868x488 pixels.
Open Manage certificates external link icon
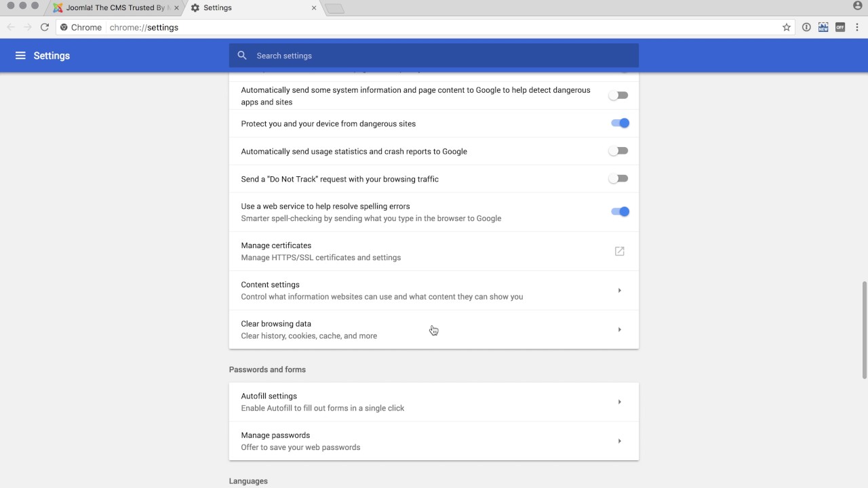point(619,251)
